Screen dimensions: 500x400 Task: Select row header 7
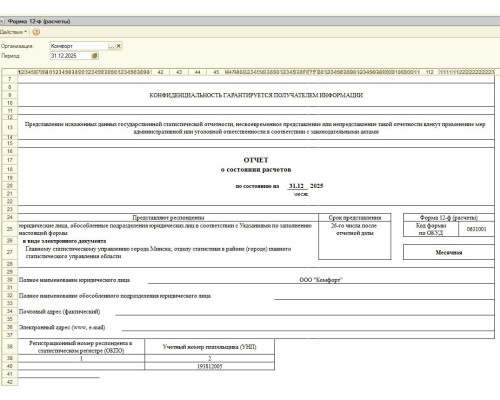(10, 79)
